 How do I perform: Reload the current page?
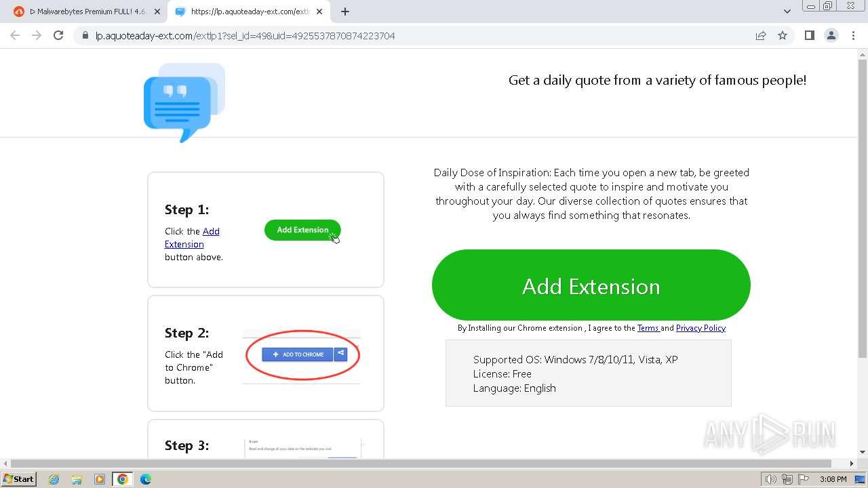[58, 35]
